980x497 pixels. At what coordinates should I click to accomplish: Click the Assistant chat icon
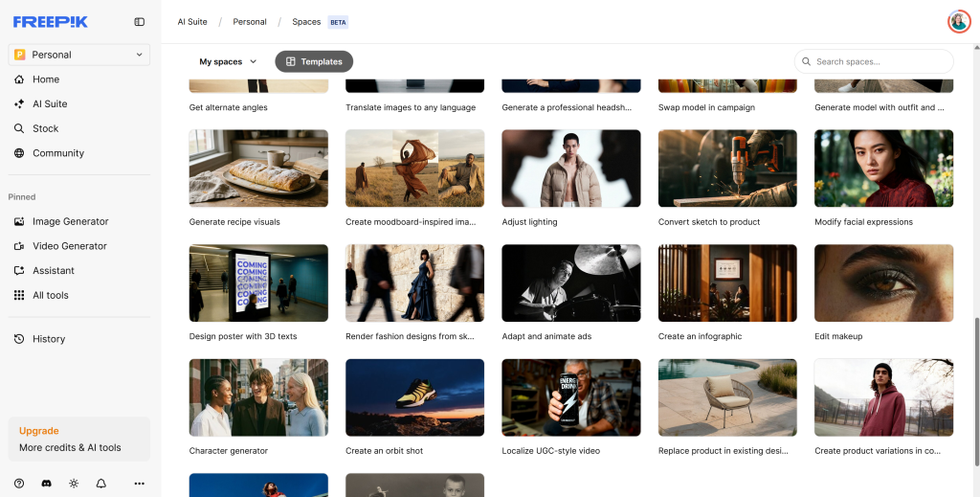[x=19, y=271]
